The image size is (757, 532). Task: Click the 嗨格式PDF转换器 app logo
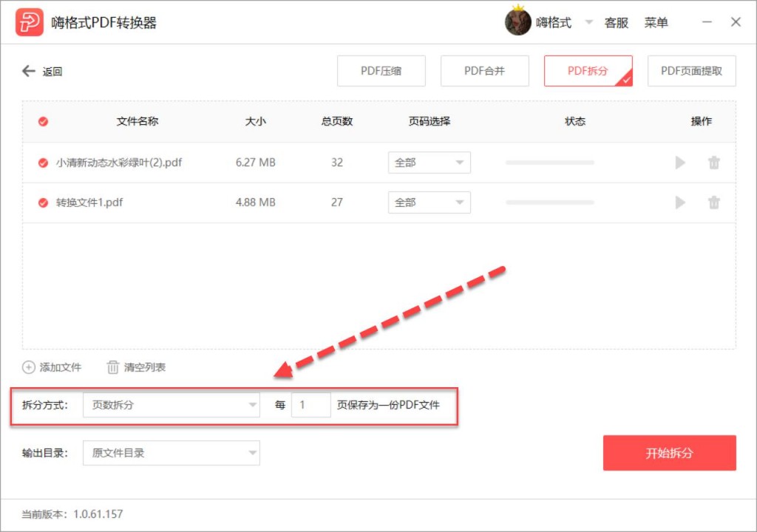pyautogui.click(x=29, y=22)
